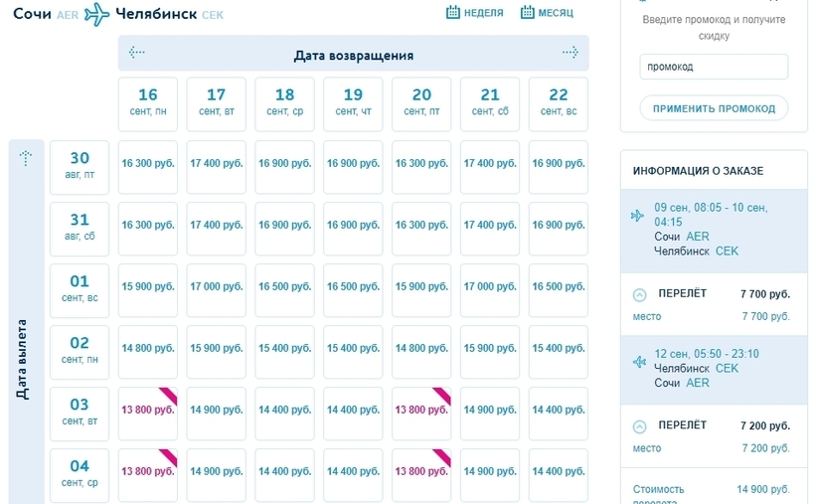Click the return flight plane icon in order info
Image resolution: width=815 pixels, height=504 pixels.
(637, 361)
